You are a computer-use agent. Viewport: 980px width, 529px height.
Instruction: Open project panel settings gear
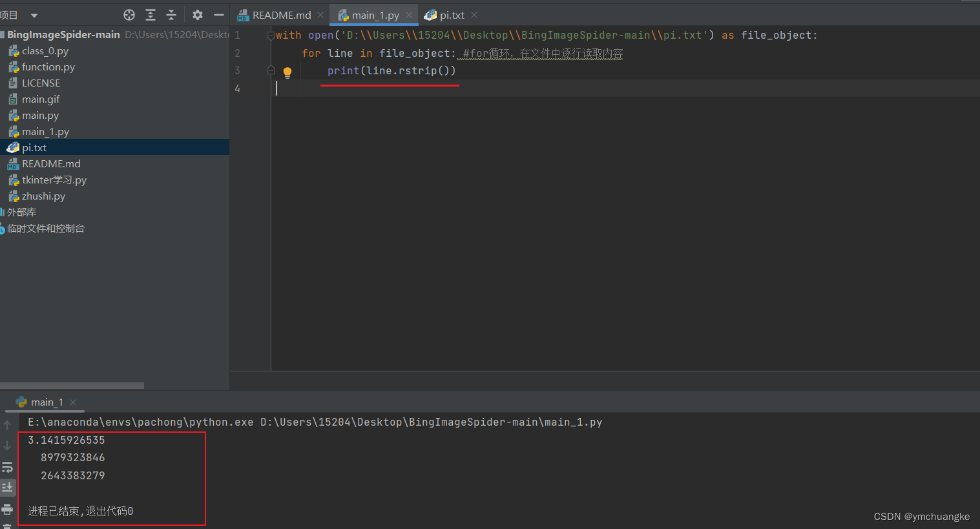pyautogui.click(x=198, y=15)
